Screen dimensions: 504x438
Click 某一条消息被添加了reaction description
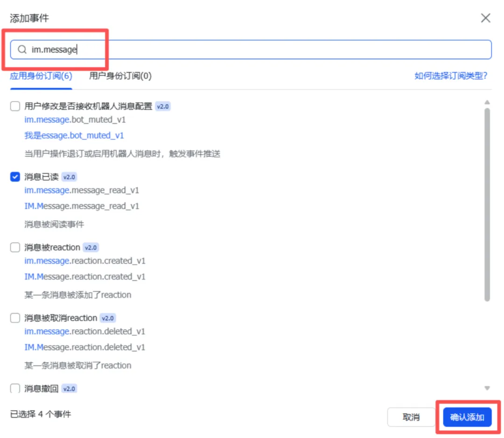(x=78, y=295)
